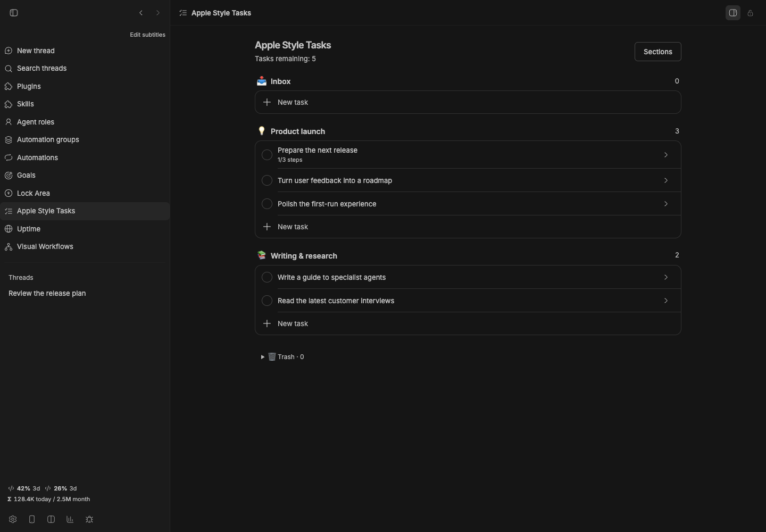Click the '1/3 steps' subtitle
This screenshot has width=766, height=532.
(x=290, y=160)
